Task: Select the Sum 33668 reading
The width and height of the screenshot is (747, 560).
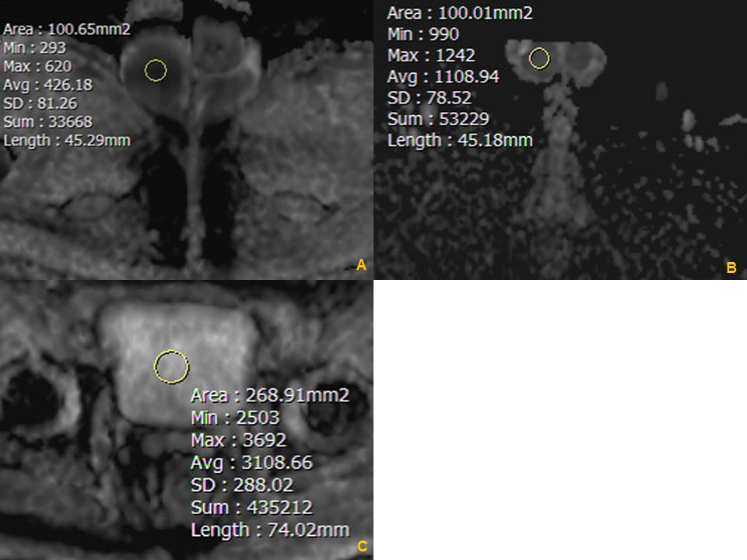Action: click(x=47, y=121)
